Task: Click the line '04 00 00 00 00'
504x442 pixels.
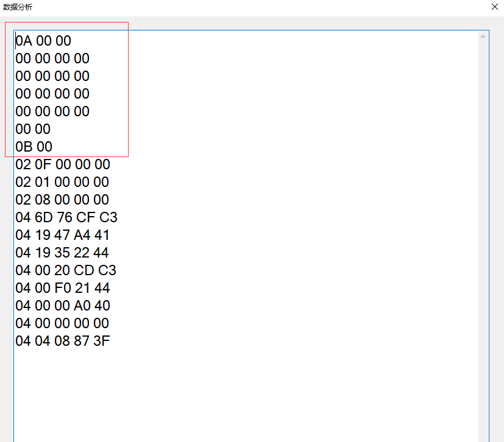Action: point(62,323)
